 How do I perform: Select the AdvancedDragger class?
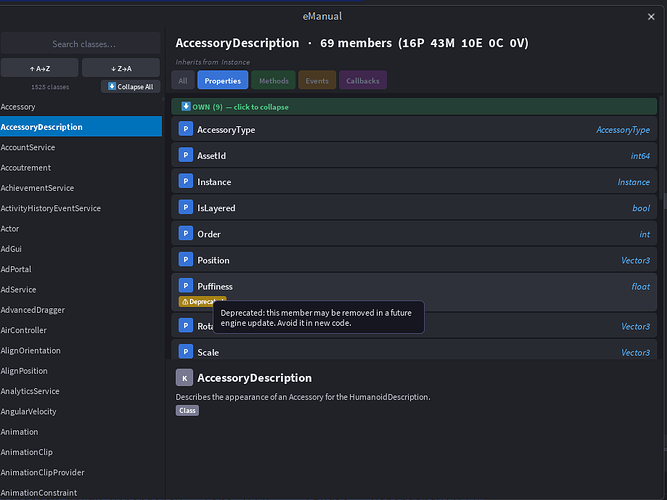81,310
